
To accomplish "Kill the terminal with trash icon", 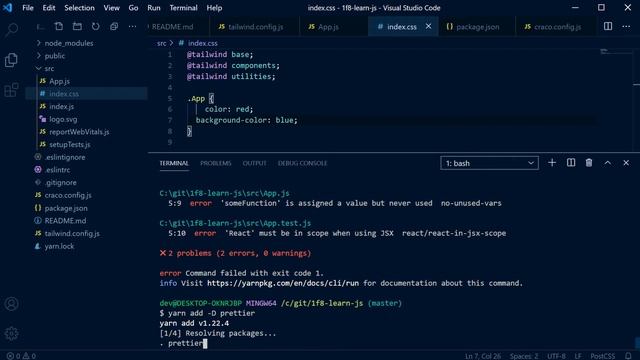I will pos(589,163).
